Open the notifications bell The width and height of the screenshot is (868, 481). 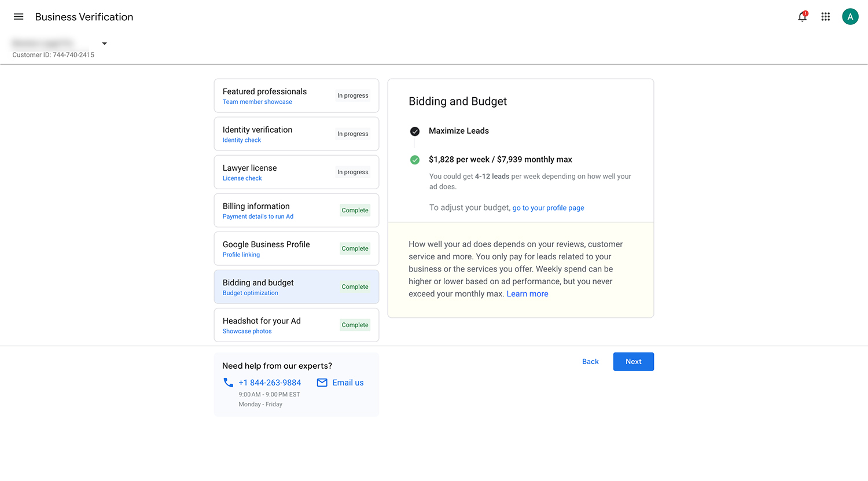click(802, 17)
